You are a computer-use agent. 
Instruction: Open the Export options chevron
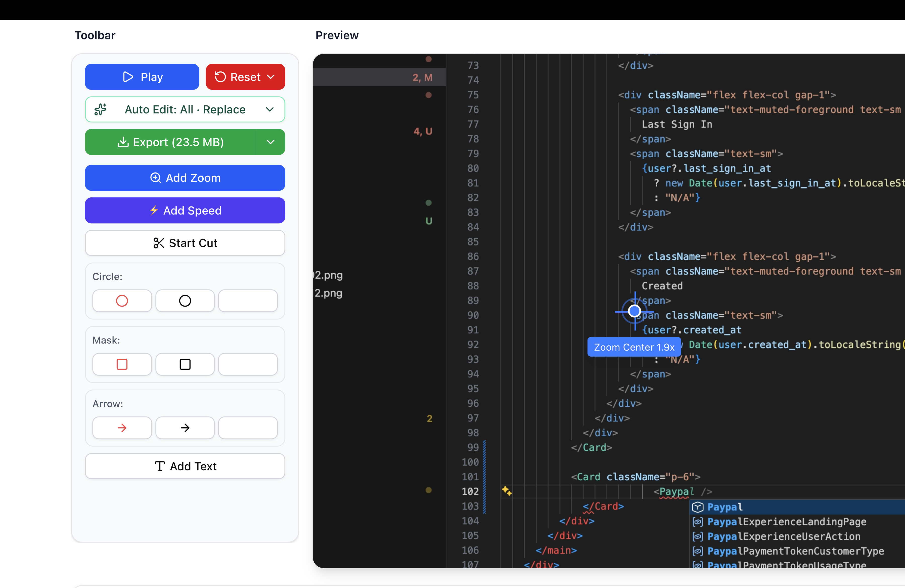270,142
